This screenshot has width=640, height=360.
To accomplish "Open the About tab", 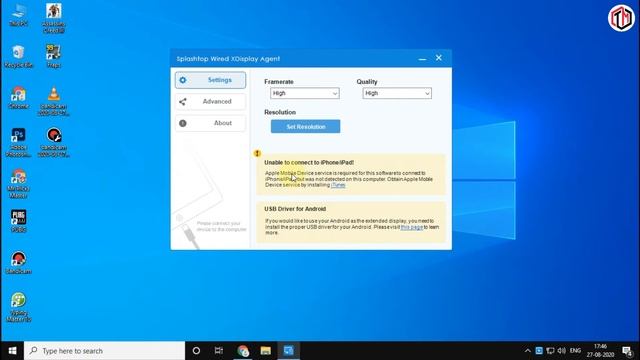I will [210, 123].
